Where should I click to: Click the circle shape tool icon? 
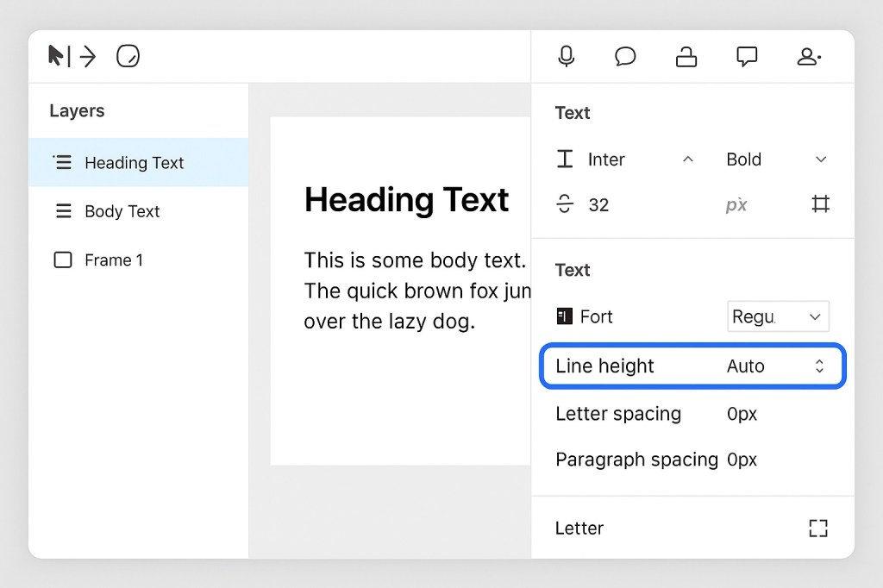tap(128, 55)
